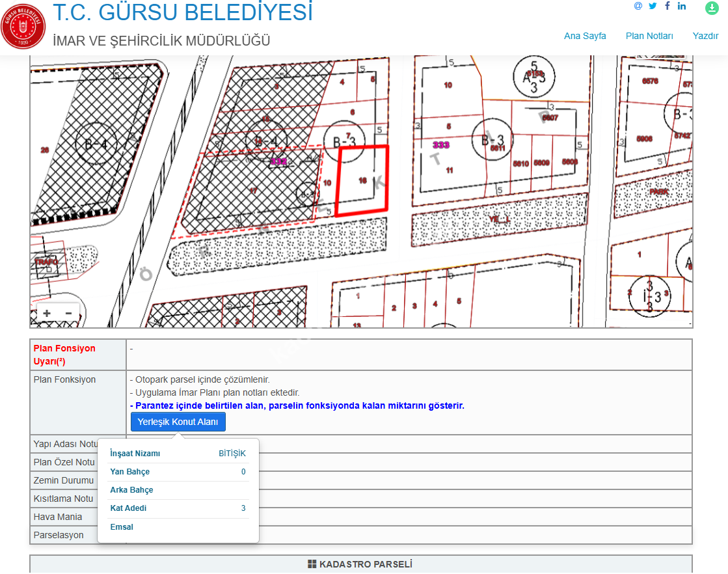
Task: Open the Facebook social icon
Action: [x=667, y=6]
